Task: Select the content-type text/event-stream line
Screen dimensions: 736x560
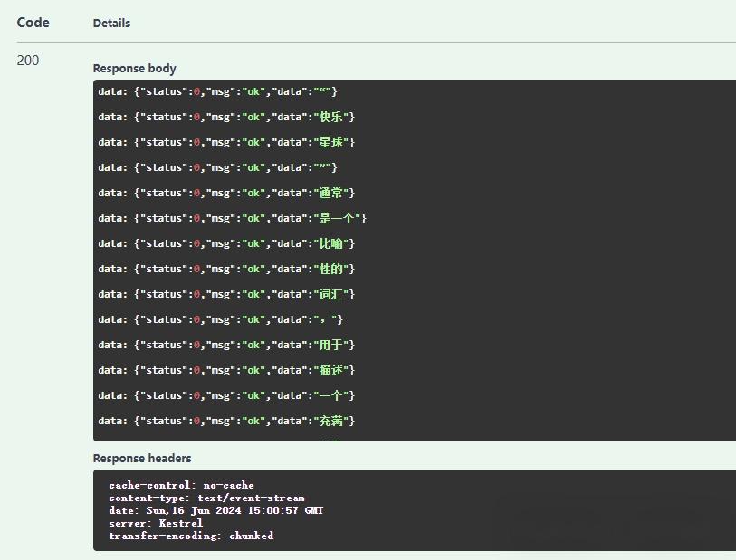Action: 208,498
